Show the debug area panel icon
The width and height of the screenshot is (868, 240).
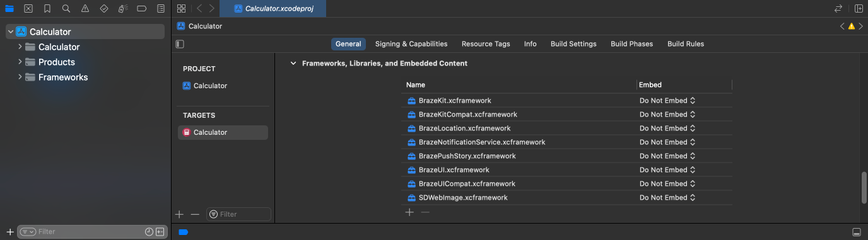856,232
